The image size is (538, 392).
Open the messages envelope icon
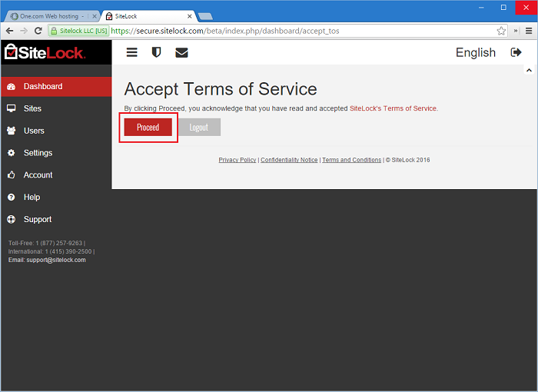click(181, 52)
